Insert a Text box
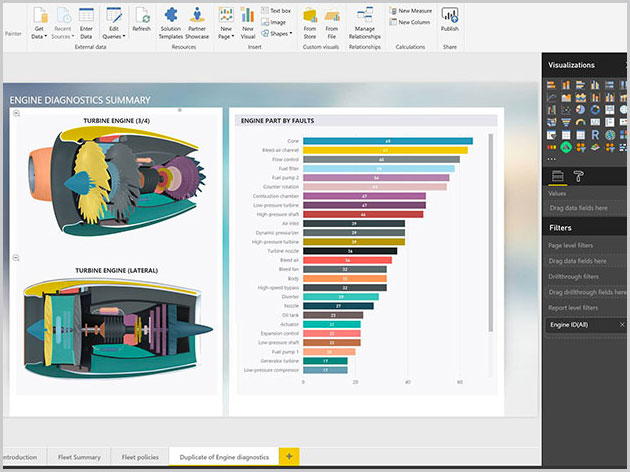Screen dimensions: 630x472 (276, 10)
